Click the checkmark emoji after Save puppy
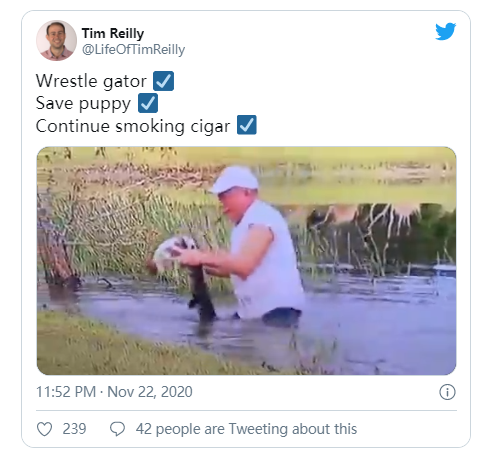Viewport: 494px width, 457px height. pyautogui.click(x=148, y=103)
